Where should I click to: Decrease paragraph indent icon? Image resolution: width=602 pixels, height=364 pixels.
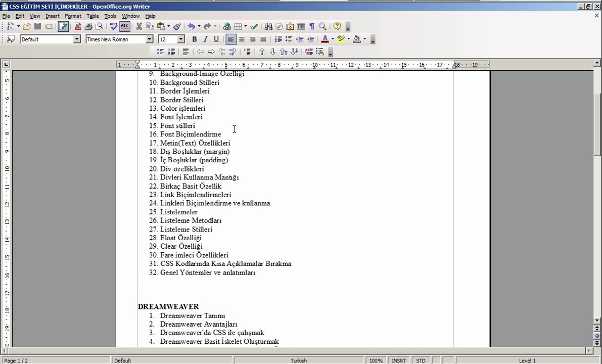(299, 39)
